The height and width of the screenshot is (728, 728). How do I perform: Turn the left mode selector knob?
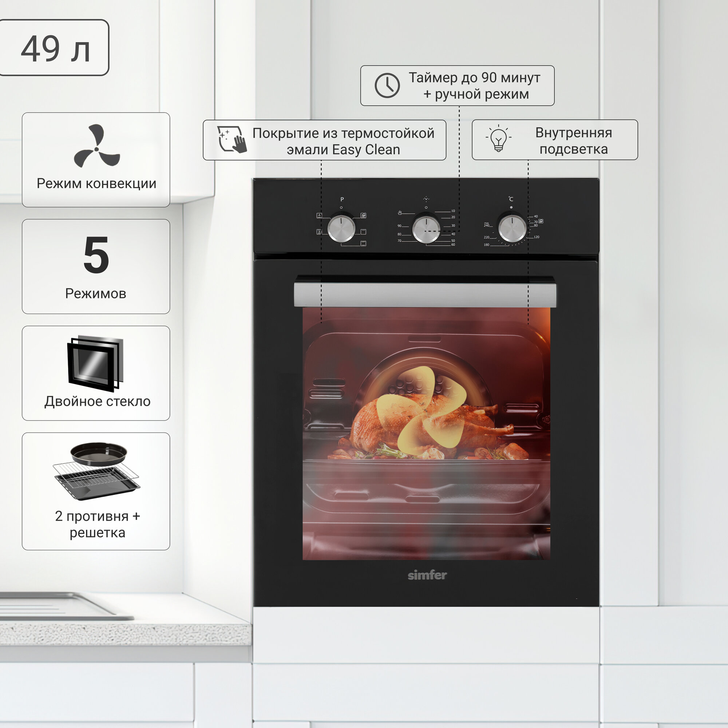tap(341, 228)
